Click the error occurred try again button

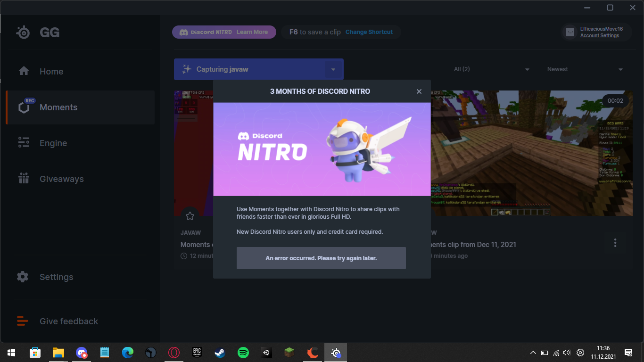[x=321, y=258]
